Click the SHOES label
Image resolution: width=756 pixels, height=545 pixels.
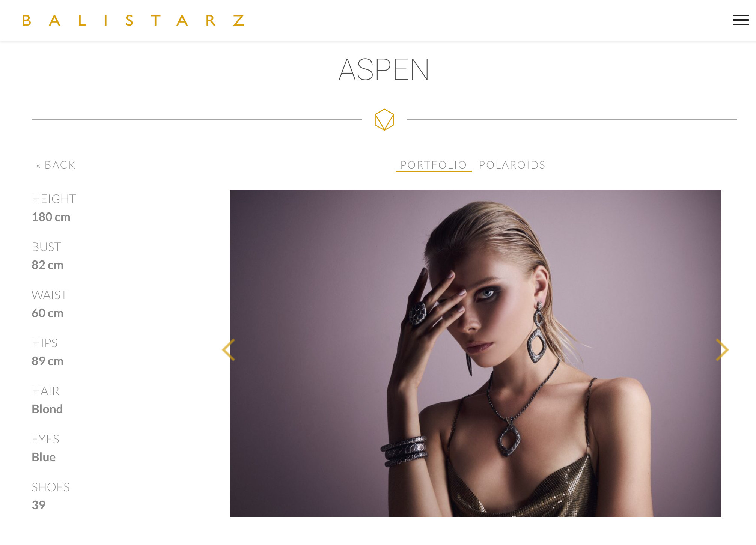(51, 487)
